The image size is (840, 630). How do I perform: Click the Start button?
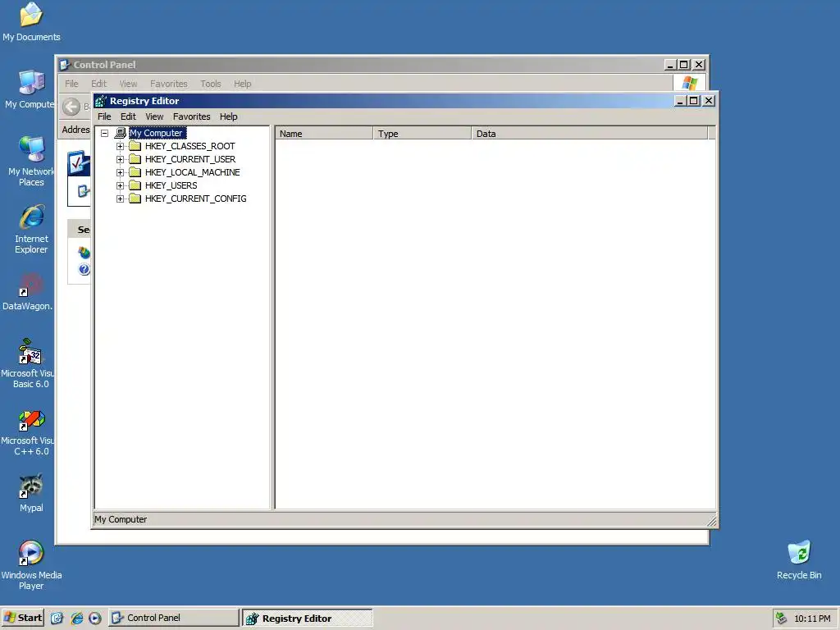point(22,618)
